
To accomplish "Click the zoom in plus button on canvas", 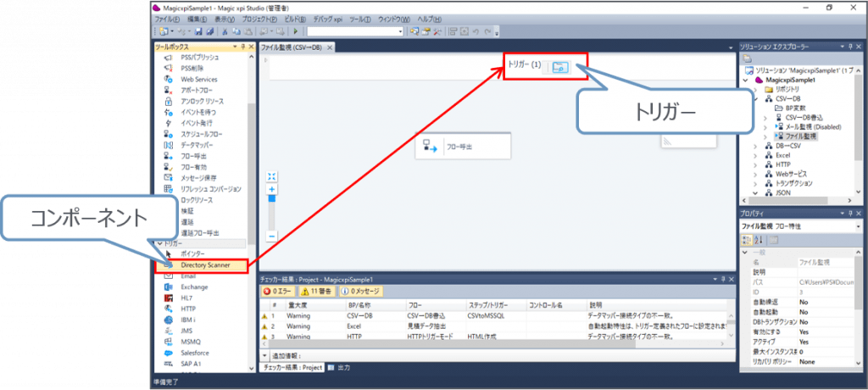I will pyautogui.click(x=272, y=191).
